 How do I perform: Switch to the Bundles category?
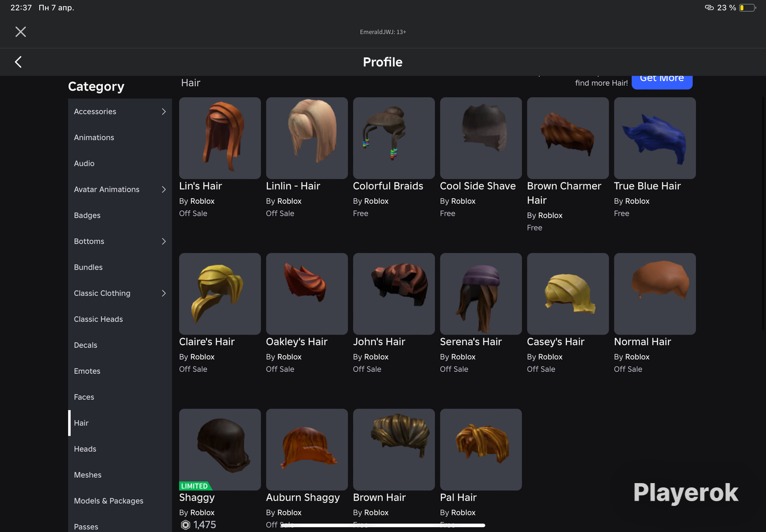click(x=120, y=268)
